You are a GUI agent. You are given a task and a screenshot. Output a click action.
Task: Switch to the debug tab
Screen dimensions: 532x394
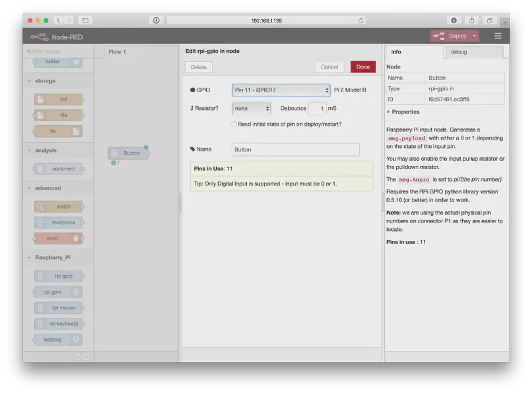click(x=473, y=52)
